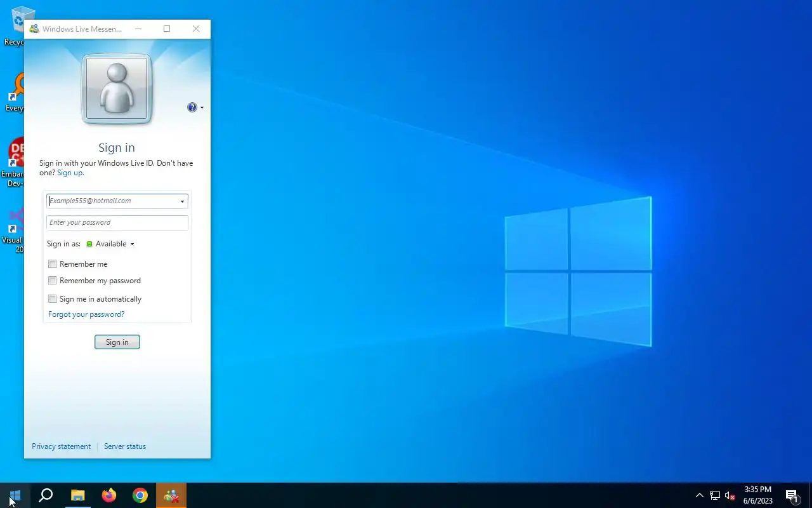
Task: Select the Recycle Bin desktop icon
Action: (14, 27)
